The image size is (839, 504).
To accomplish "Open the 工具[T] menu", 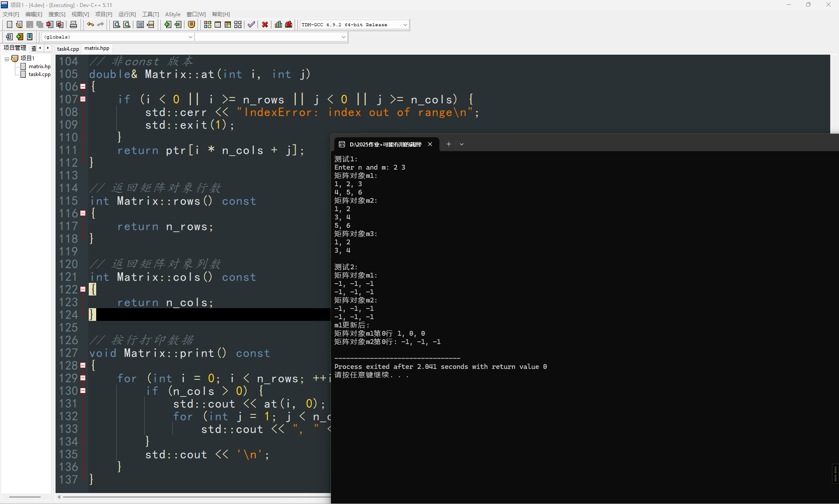I will [x=150, y=14].
